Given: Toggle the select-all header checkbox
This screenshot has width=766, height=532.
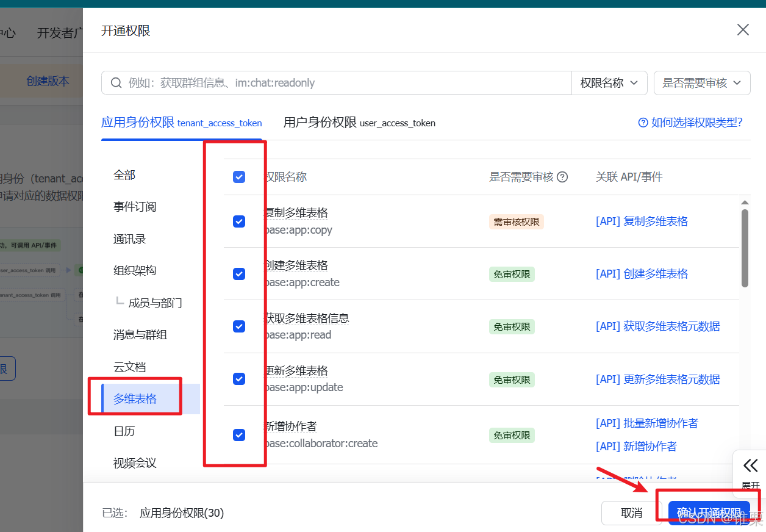Looking at the screenshot, I should tap(239, 177).
